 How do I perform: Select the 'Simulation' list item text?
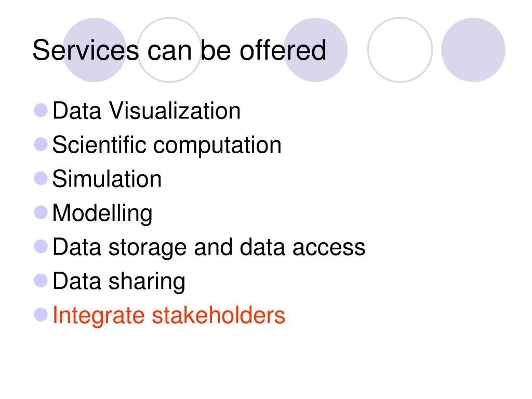[107, 179]
